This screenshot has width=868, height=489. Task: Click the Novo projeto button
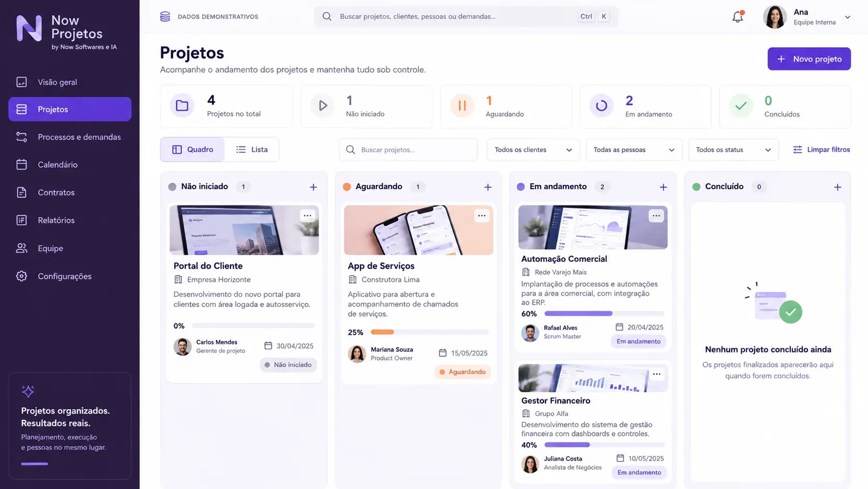pos(809,59)
